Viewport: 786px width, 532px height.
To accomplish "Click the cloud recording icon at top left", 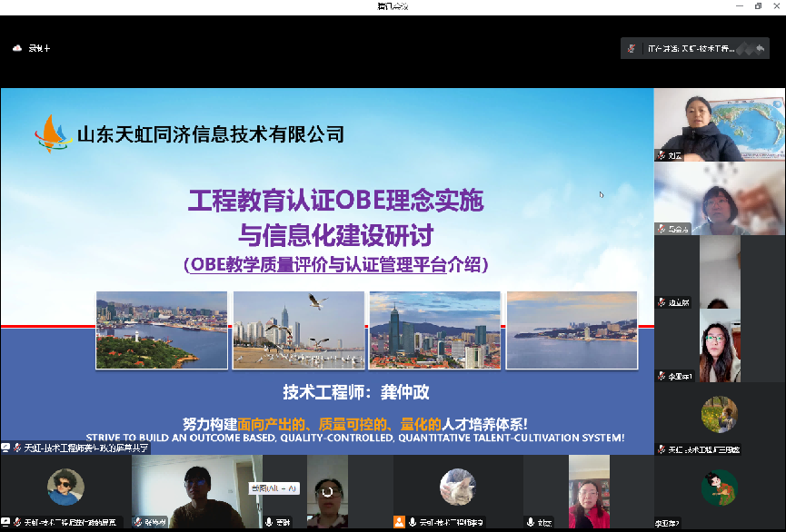I will point(17,48).
